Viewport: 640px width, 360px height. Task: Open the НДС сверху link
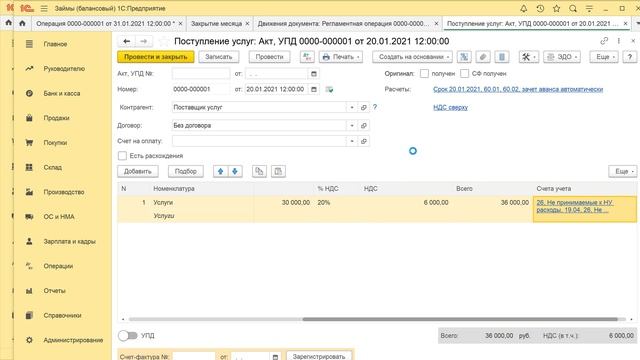click(x=451, y=107)
